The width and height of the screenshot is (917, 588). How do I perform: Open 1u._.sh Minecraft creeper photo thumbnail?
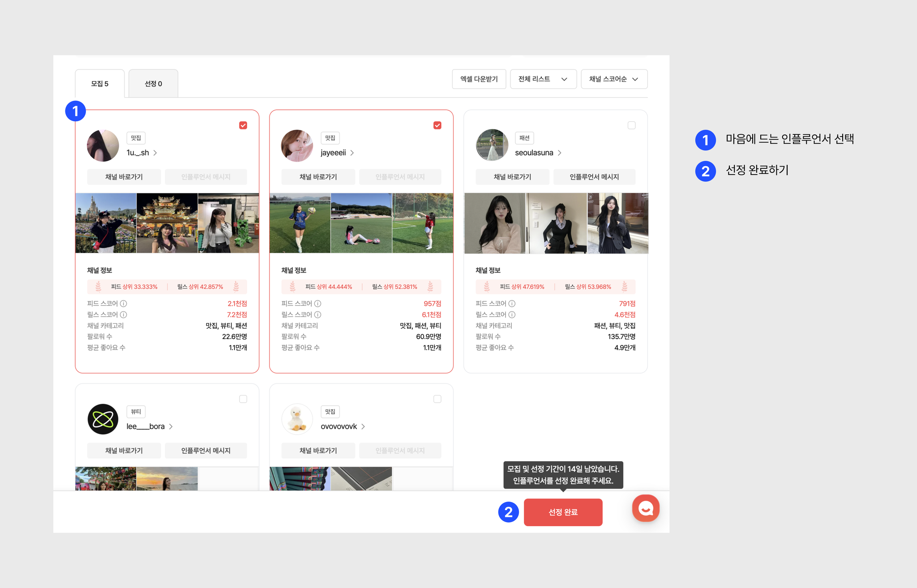[x=228, y=223]
